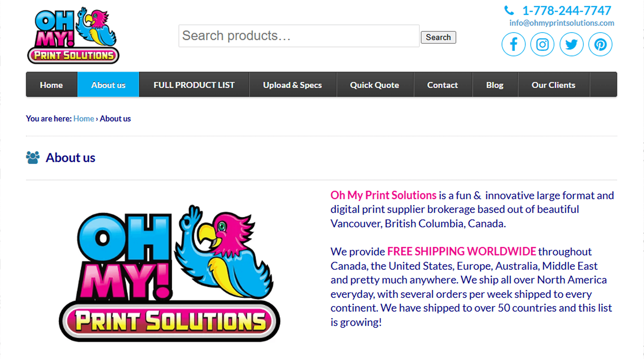The width and height of the screenshot is (644, 359).
Task: Click the Home breadcrumb link
Action: 83,119
